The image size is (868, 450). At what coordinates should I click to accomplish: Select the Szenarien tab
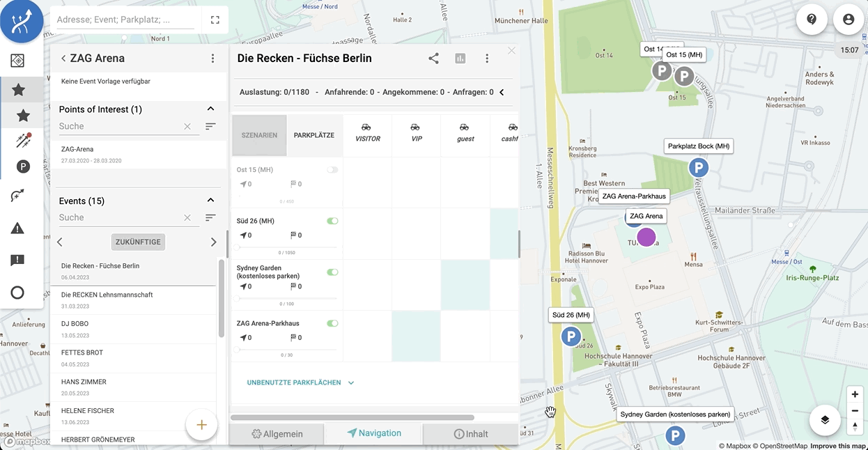tap(259, 135)
